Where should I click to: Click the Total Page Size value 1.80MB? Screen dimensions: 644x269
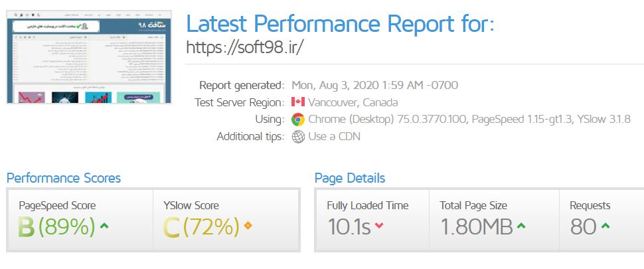coord(476,227)
